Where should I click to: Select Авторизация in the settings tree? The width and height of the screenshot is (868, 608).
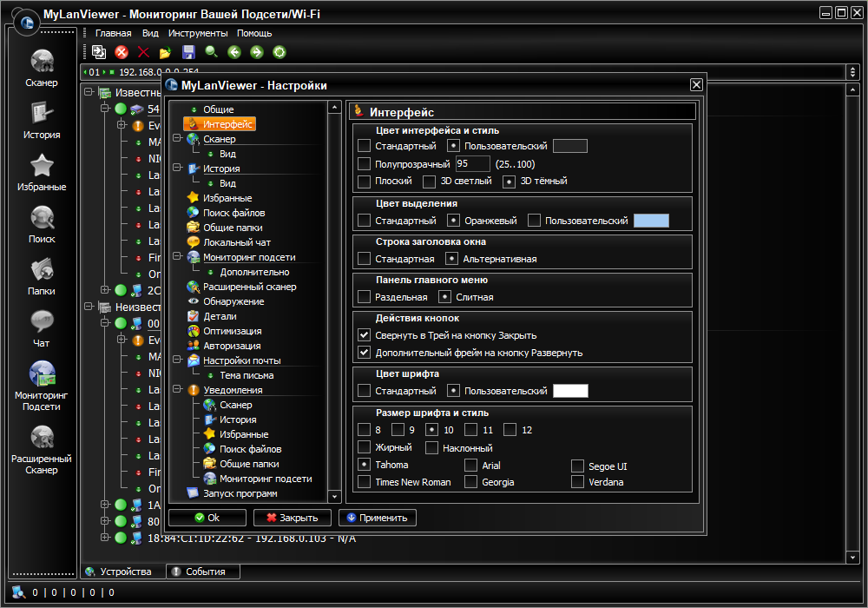232,346
